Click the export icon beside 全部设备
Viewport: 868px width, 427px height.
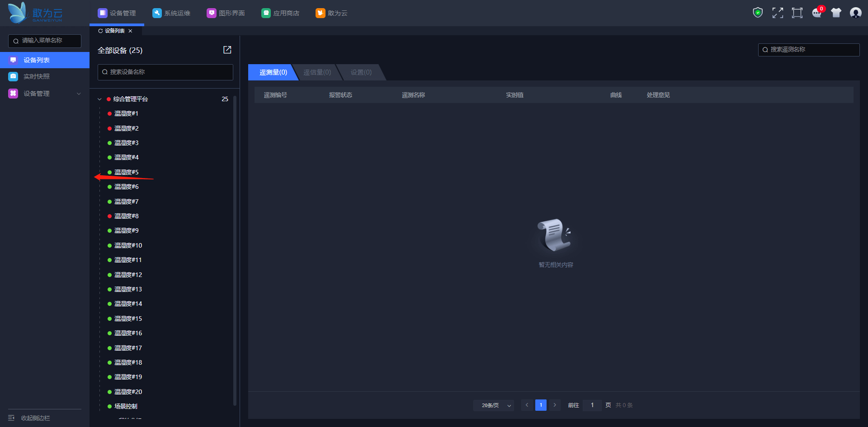[x=227, y=50]
